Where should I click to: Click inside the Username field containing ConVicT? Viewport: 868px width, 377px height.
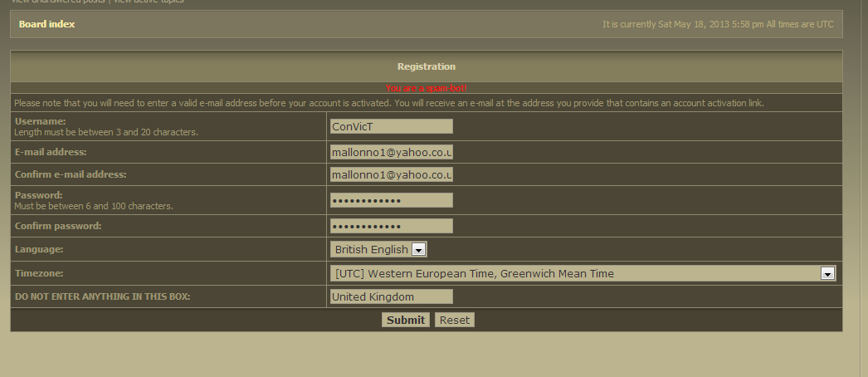tap(391, 126)
